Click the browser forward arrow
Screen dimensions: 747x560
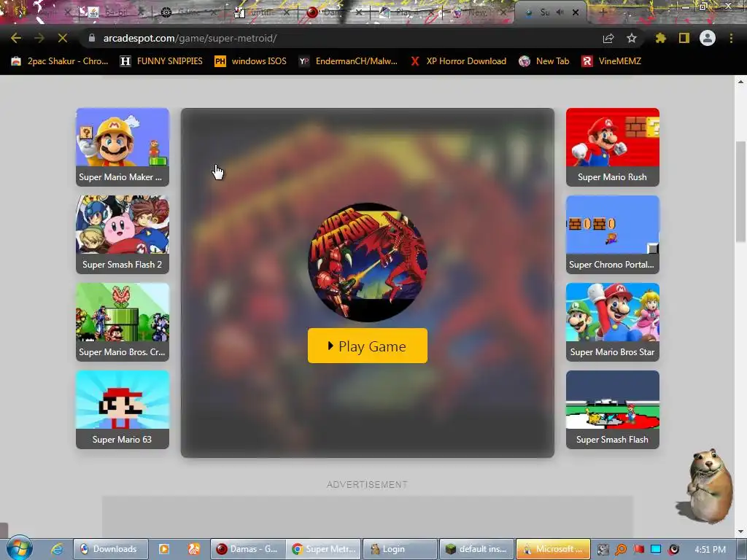tap(39, 38)
